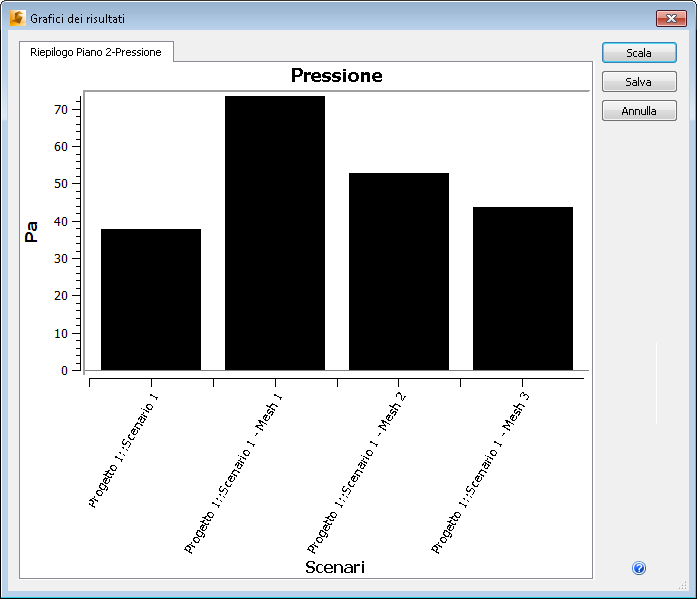Click the Scenari axis label
The image size is (697, 601).
pos(335,567)
